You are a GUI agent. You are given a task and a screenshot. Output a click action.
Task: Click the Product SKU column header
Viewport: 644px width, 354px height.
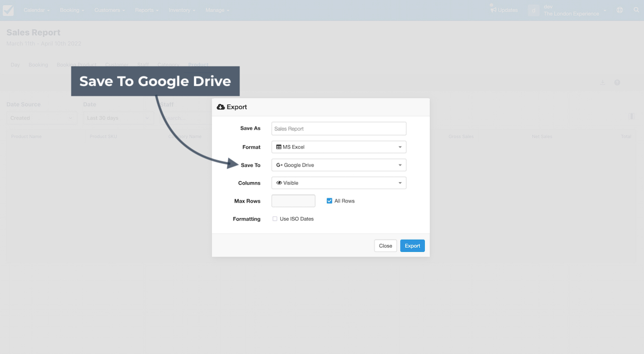click(103, 137)
